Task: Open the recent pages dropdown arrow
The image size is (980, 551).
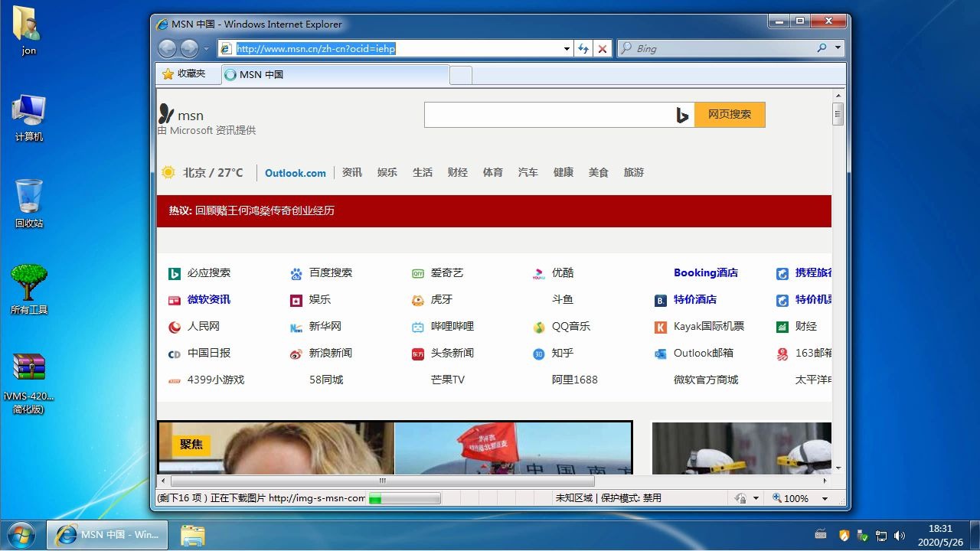Action: 206,49
